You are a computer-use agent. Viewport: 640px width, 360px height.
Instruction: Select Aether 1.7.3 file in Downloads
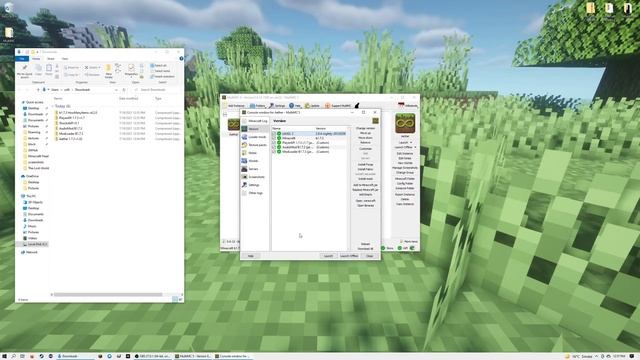pos(71,139)
